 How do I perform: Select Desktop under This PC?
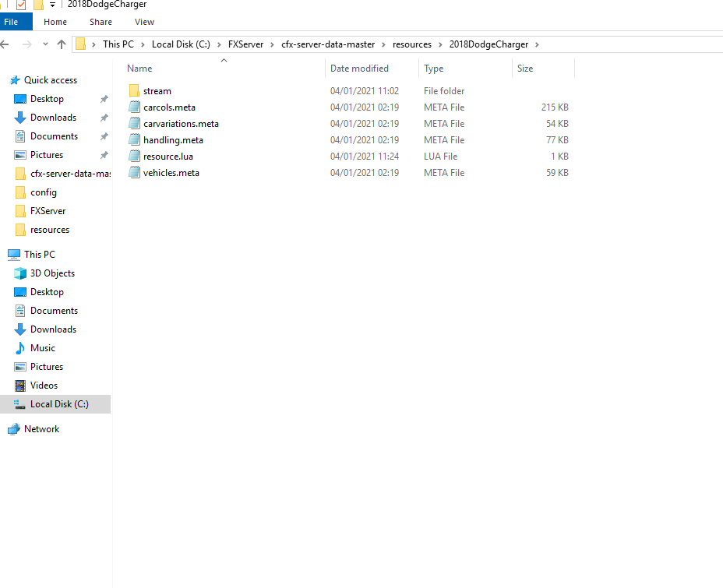(x=47, y=292)
